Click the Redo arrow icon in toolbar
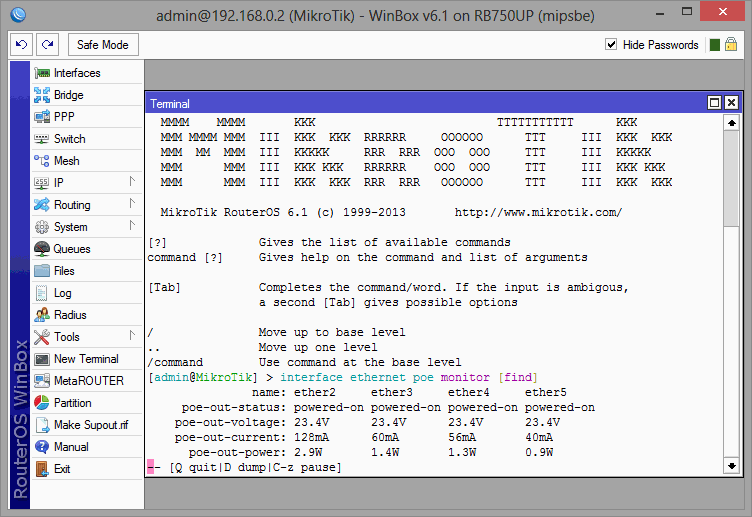 pyautogui.click(x=47, y=45)
